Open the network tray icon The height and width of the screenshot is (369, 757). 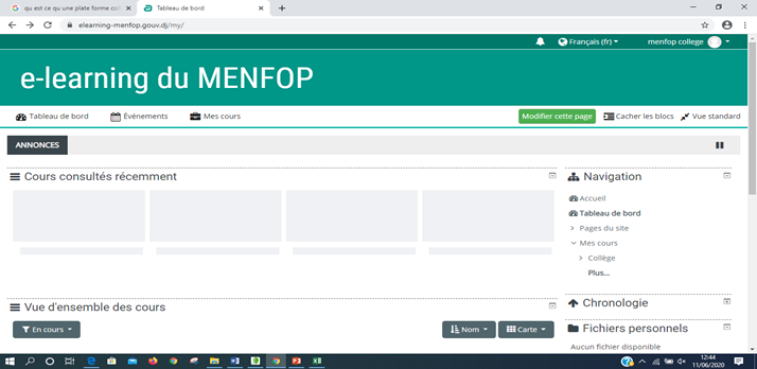click(x=656, y=361)
